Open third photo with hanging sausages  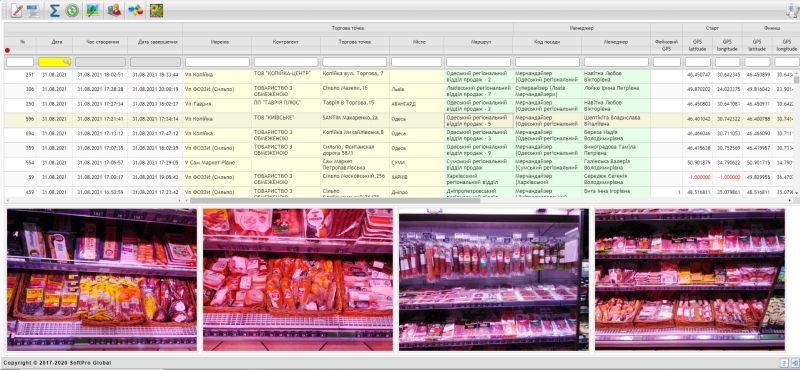click(x=494, y=279)
